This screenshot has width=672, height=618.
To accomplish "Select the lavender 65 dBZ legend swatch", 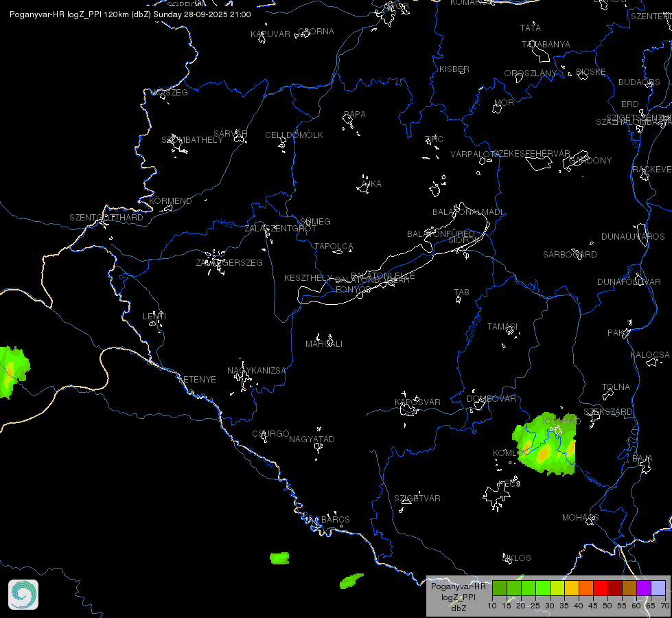I will click(658, 588).
